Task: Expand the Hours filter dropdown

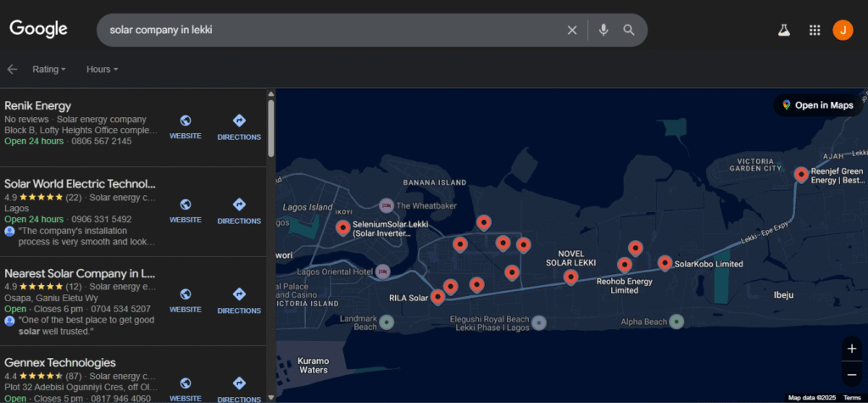Action: pyautogui.click(x=102, y=70)
